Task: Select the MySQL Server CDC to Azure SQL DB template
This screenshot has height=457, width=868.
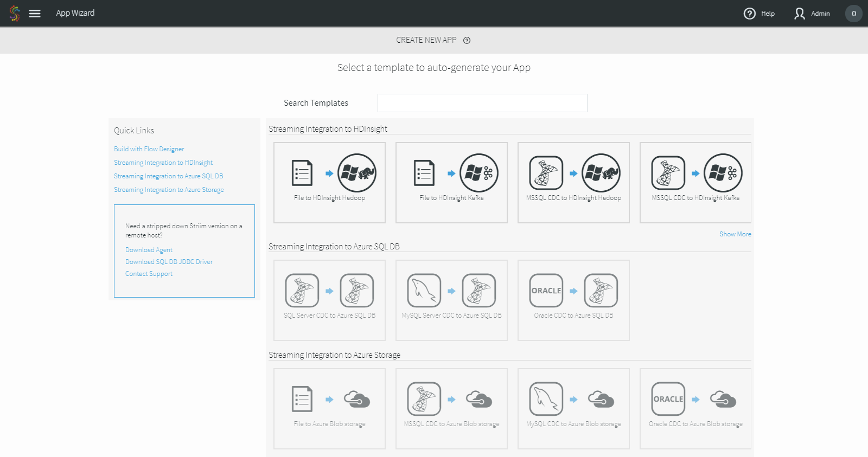Action: [x=451, y=300]
